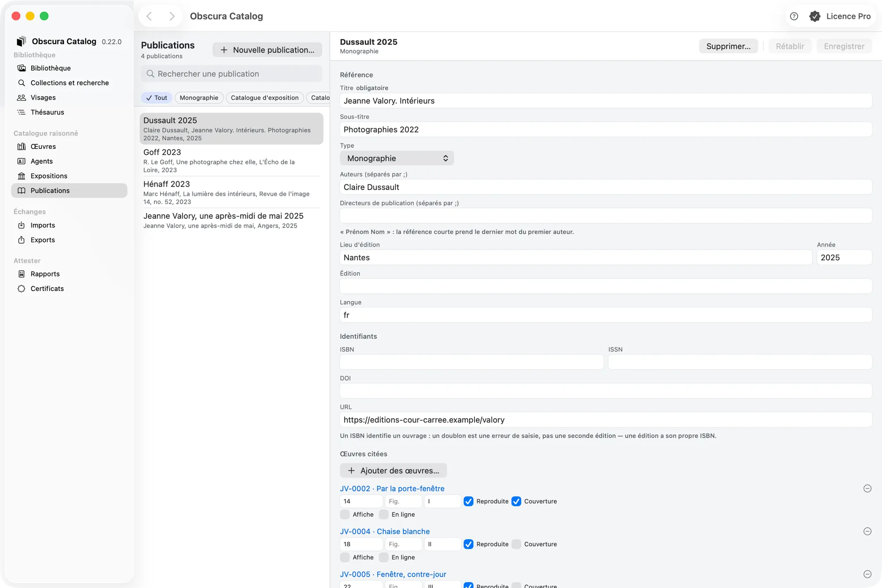Click the Rechercher une publication field
This screenshot has height=588, width=882.
pos(232,74)
